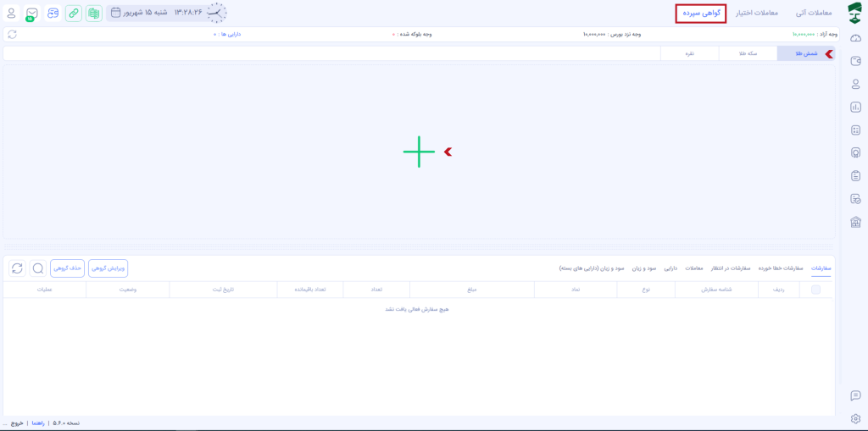
Task: Refresh the orders table
Action: (x=17, y=268)
